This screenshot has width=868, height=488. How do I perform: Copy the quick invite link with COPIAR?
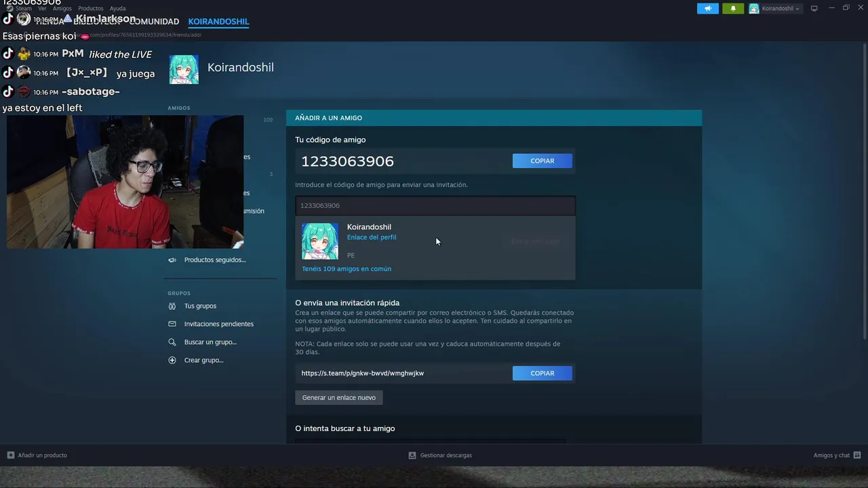coord(542,373)
